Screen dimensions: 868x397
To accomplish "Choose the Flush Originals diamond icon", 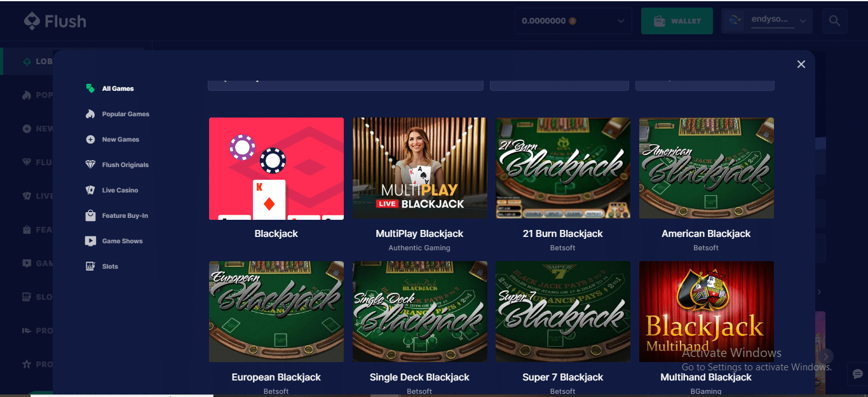I will tap(90, 165).
